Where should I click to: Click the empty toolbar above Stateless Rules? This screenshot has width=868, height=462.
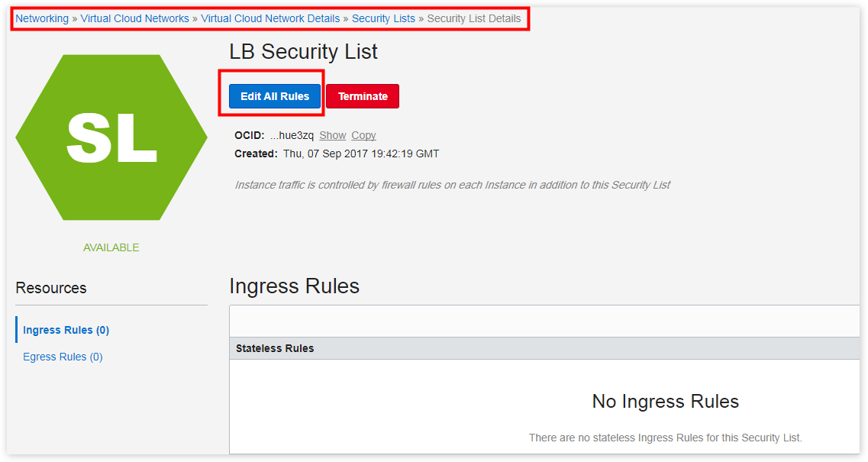[x=546, y=321]
